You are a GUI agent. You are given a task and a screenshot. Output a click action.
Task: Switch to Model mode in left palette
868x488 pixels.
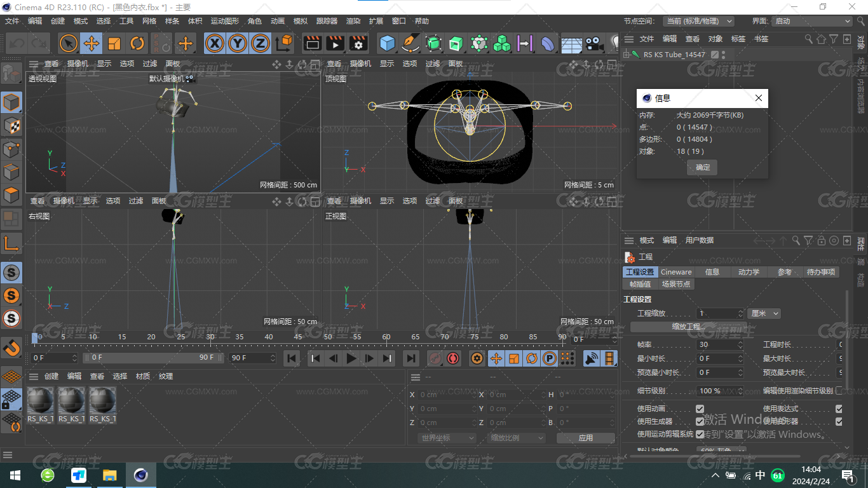click(11, 102)
